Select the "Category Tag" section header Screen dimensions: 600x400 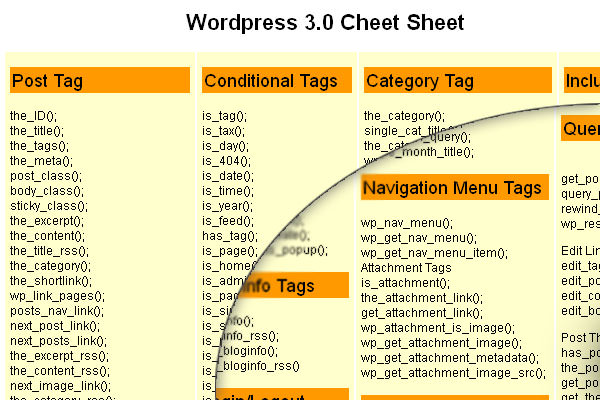pos(458,80)
